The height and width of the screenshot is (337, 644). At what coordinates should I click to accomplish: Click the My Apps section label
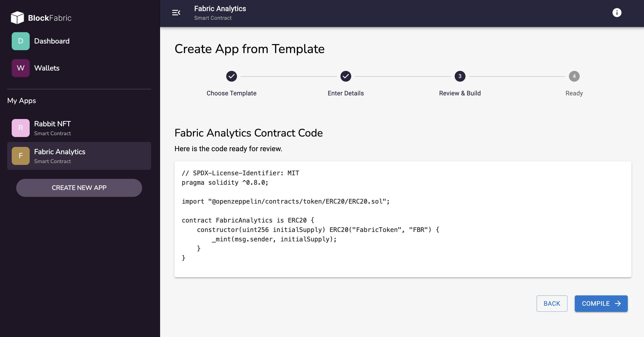[22, 101]
